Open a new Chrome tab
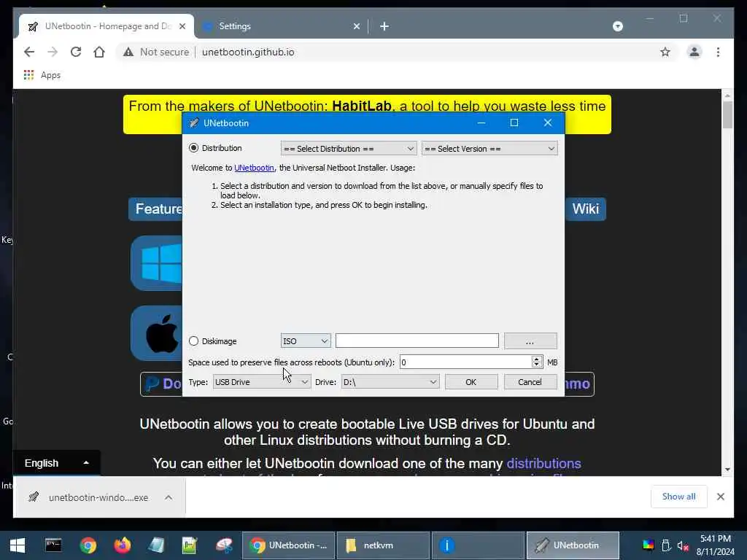747x560 pixels. 384,26
